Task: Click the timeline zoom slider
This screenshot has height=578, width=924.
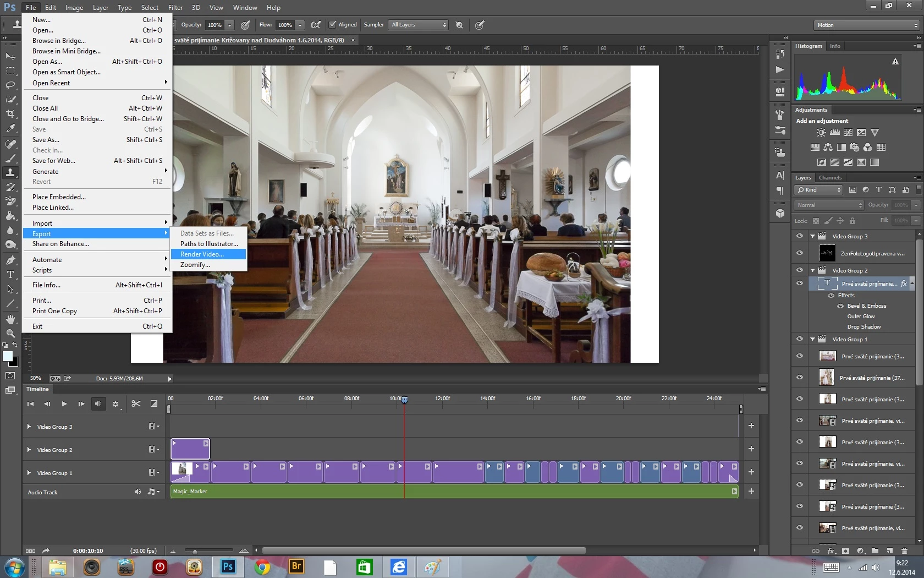Action: 195,551
